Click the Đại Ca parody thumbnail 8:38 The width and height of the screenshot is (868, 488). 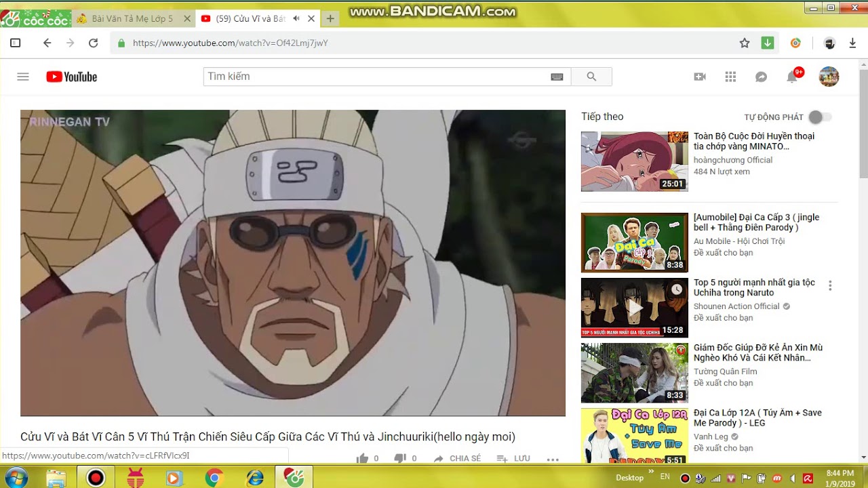click(635, 243)
